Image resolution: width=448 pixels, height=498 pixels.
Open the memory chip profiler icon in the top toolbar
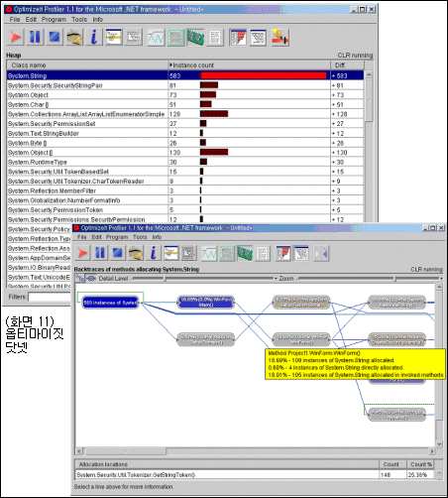tap(195, 37)
